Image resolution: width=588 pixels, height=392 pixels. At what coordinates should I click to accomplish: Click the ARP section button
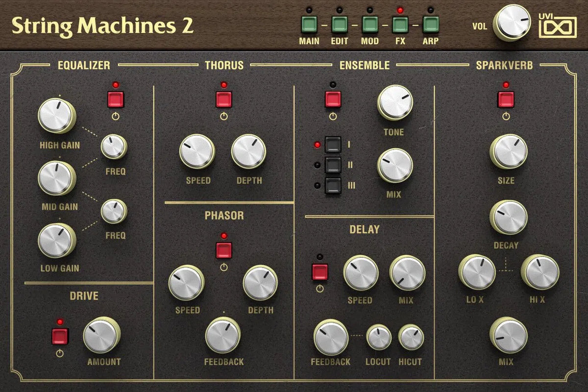pos(430,23)
